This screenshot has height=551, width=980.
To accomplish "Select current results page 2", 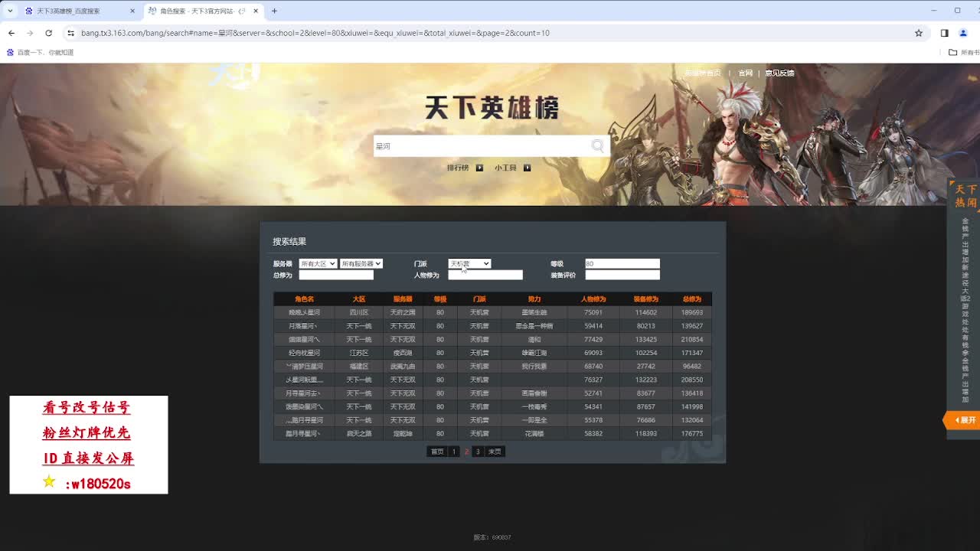I will [x=466, y=452].
